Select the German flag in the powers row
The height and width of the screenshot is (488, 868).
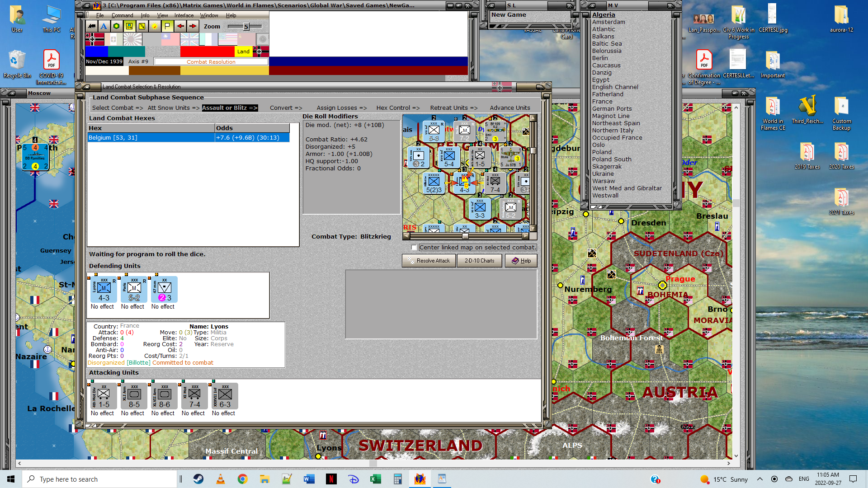(x=94, y=39)
